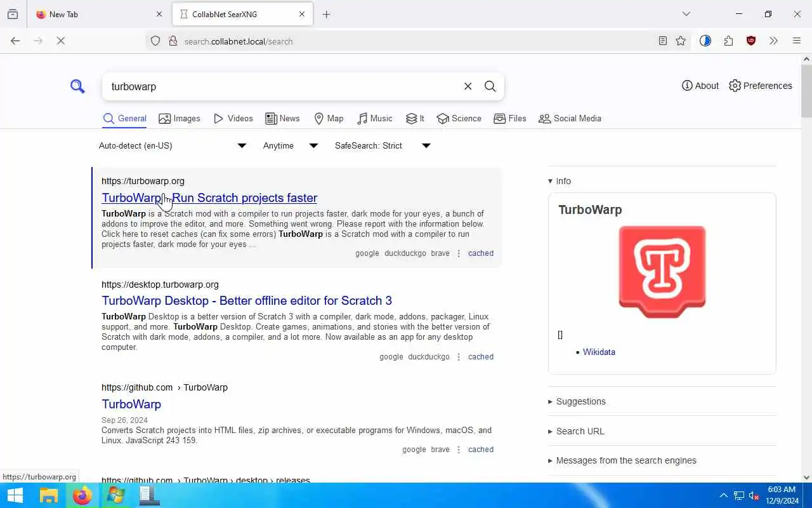
Task: Open cached version of GitHub TurboWarp result
Action: pyautogui.click(x=481, y=450)
